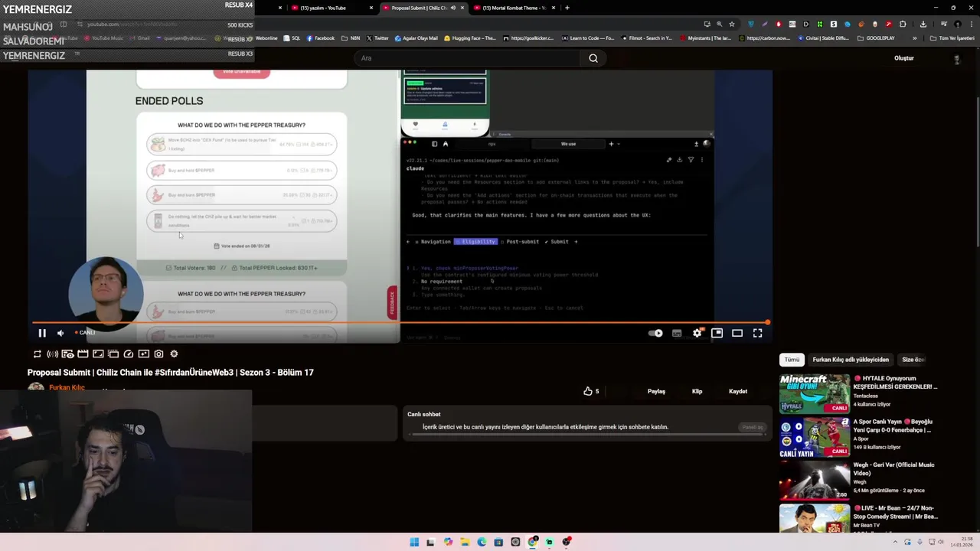This screenshot has width=980, height=551.
Task: Click the Paylaş share button
Action: [x=656, y=391]
